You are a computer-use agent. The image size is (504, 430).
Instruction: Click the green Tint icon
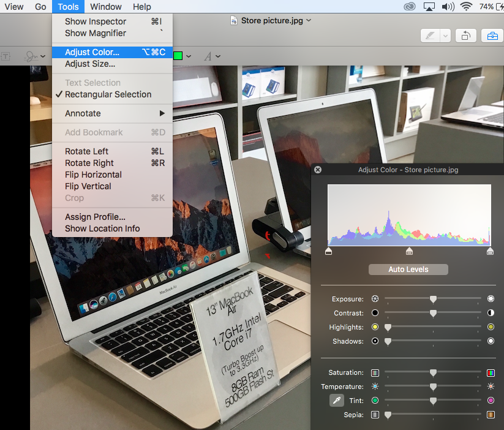click(x=375, y=401)
